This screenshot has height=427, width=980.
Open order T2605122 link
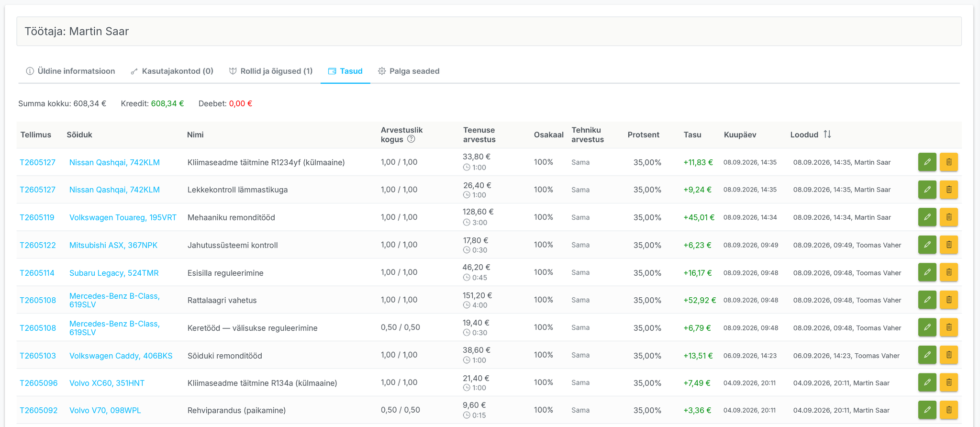click(38, 245)
